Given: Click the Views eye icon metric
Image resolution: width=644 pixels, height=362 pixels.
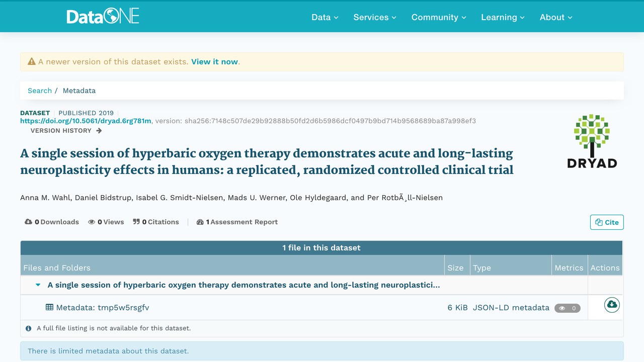Looking at the screenshot, I should tap(92, 222).
